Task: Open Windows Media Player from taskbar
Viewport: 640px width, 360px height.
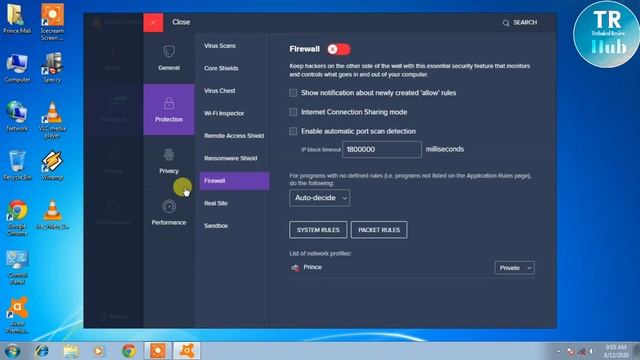Action: tap(99, 351)
